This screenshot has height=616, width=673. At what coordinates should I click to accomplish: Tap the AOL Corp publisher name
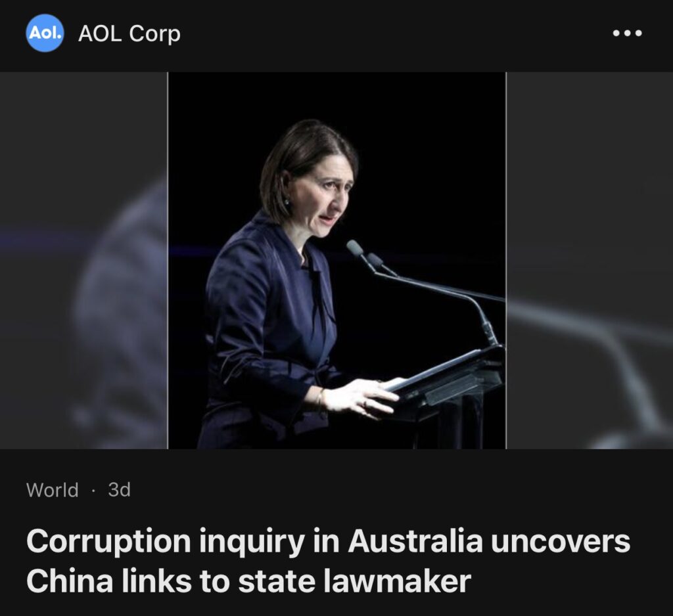tap(129, 33)
